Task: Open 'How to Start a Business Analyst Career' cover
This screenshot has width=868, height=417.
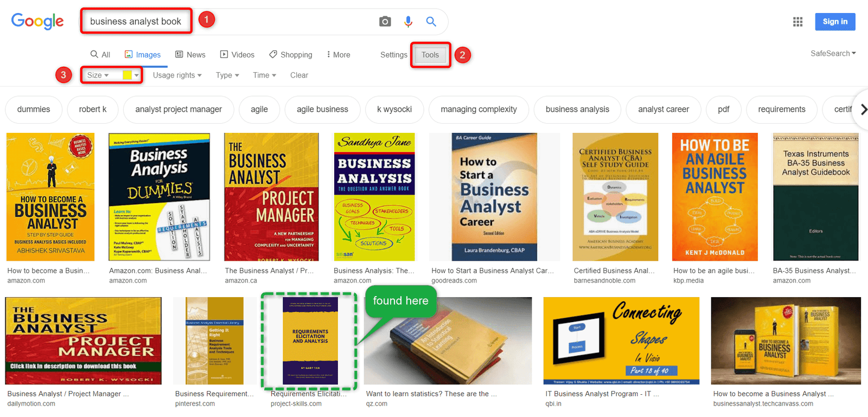Action: click(494, 197)
